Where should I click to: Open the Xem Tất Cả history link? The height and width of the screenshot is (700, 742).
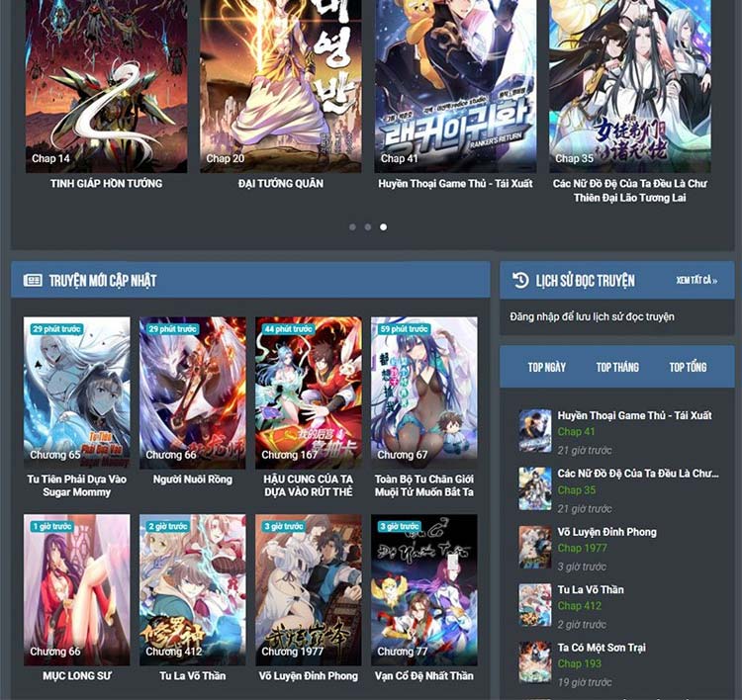pyautogui.click(x=696, y=281)
